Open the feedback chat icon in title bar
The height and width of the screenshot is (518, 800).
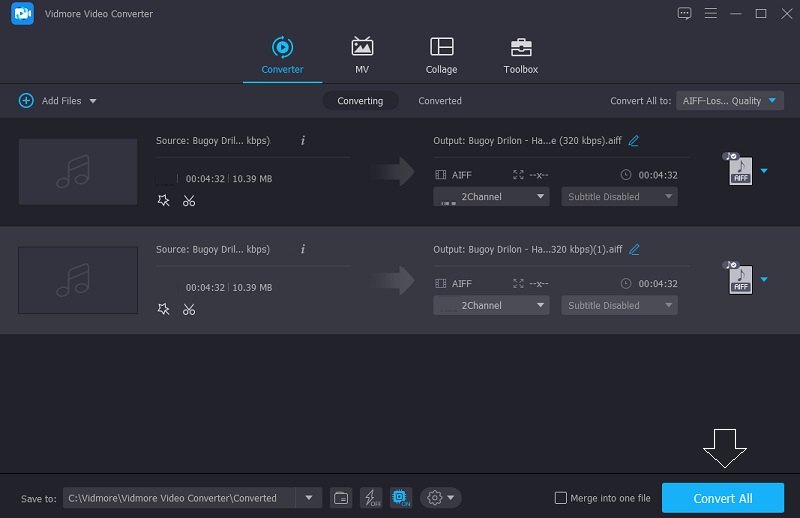(684, 13)
